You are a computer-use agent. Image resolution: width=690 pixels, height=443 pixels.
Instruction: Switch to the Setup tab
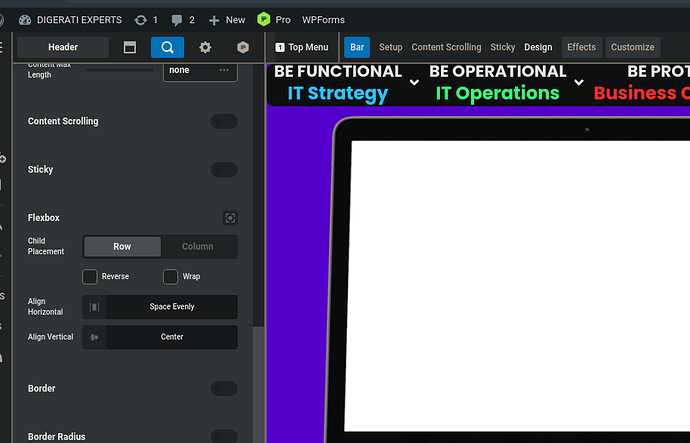click(391, 47)
